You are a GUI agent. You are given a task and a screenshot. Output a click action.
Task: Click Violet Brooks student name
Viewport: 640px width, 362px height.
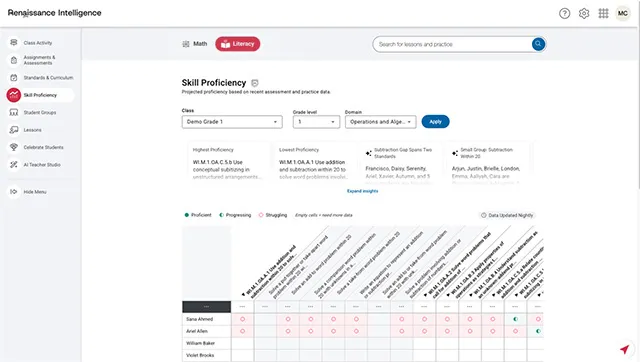pos(200,355)
